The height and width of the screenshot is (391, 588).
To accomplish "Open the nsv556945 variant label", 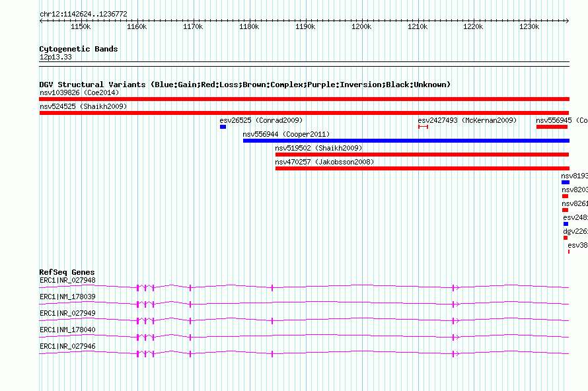I will pyautogui.click(x=562, y=120).
